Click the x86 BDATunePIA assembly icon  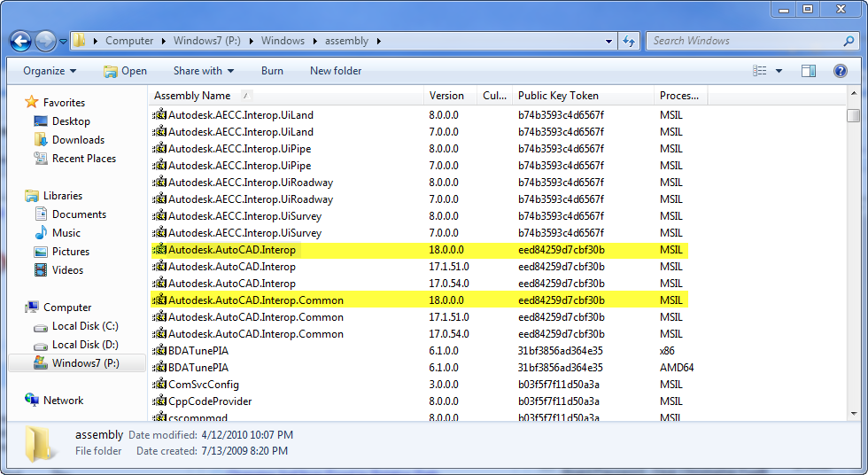(x=159, y=351)
